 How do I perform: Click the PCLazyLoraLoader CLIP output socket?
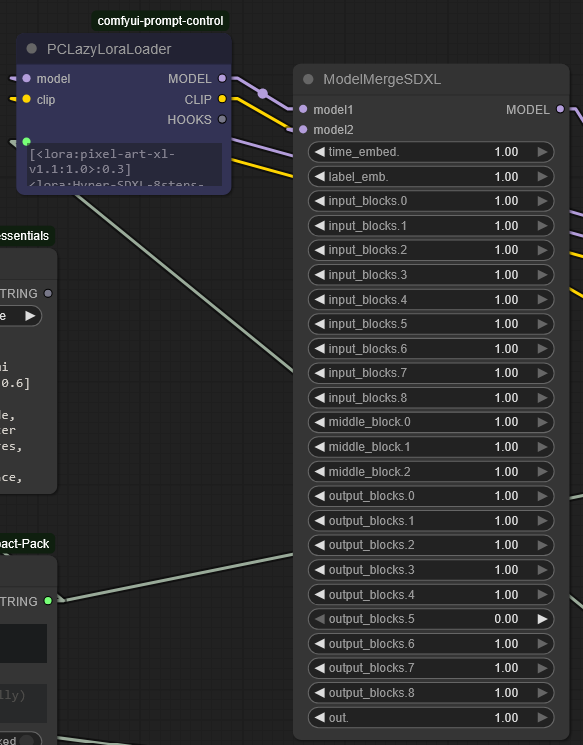point(222,99)
